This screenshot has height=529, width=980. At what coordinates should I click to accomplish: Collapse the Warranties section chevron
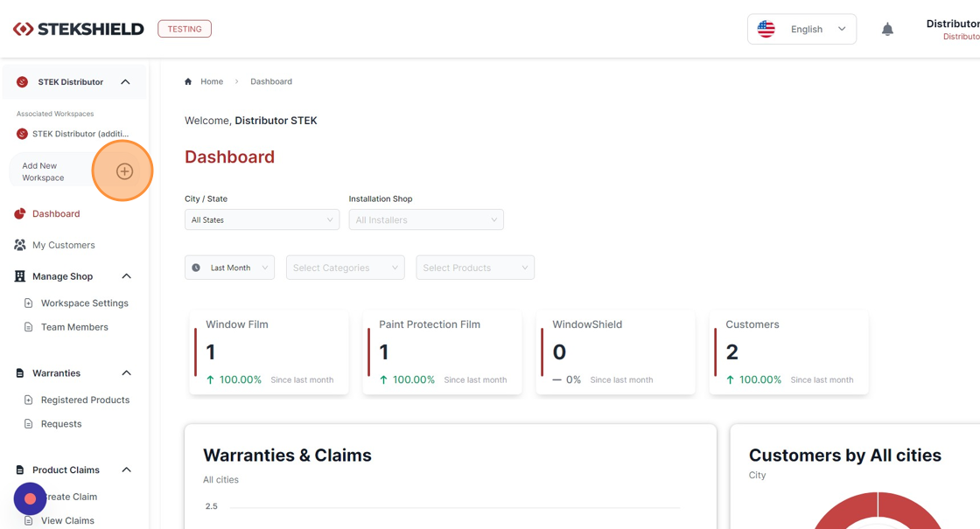[126, 372]
